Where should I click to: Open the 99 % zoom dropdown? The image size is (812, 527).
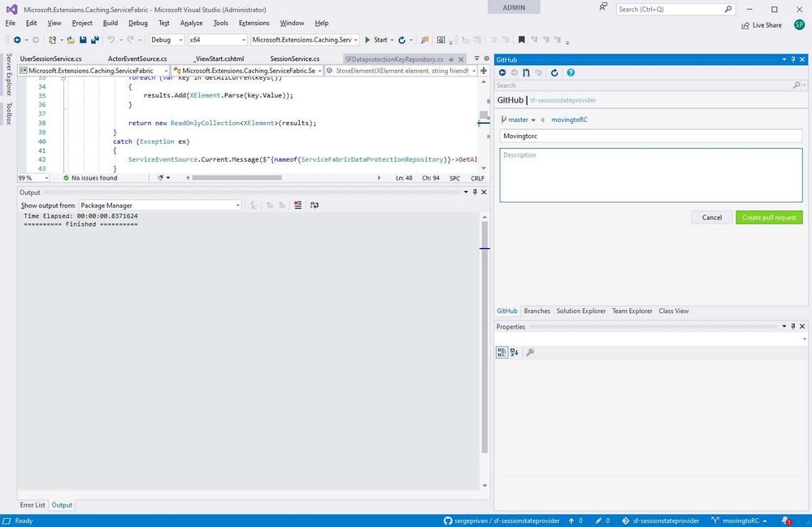[x=33, y=178]
